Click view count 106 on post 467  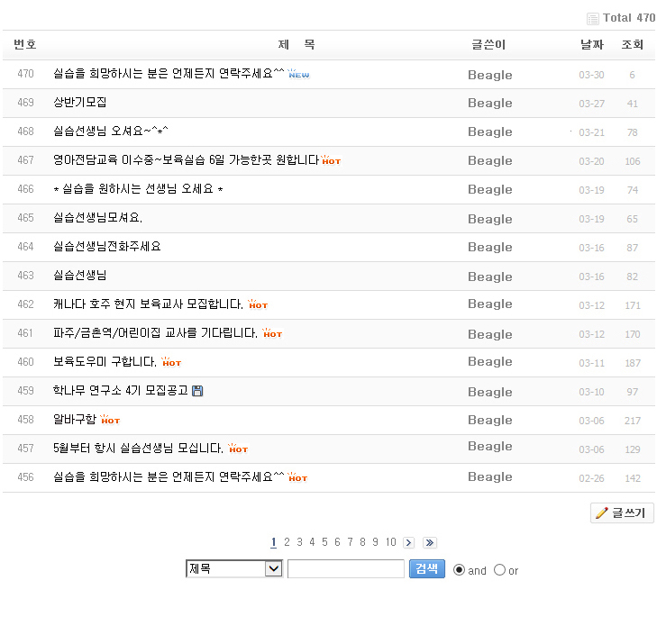(x=633, y=161)
